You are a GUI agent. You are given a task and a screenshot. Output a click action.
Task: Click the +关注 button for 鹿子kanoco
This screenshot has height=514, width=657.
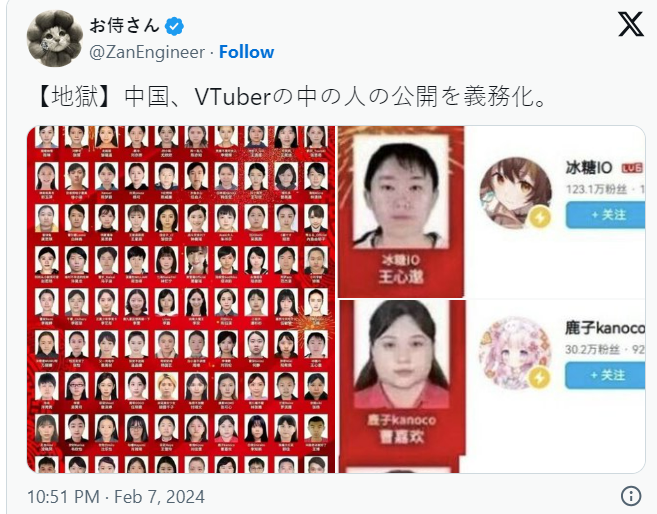tap(605, 375)
